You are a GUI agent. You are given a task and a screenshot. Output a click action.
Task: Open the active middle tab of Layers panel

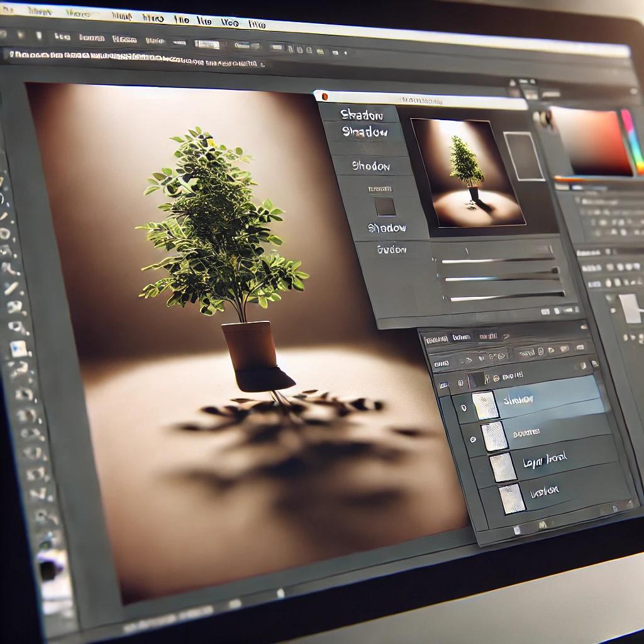tap(461, 337)
